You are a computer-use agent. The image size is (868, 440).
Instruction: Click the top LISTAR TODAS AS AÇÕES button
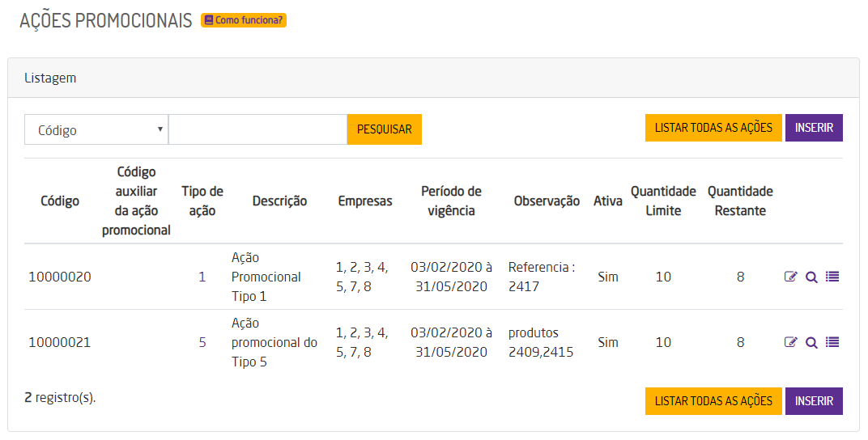pyautogui.click(x=713, y=128)
